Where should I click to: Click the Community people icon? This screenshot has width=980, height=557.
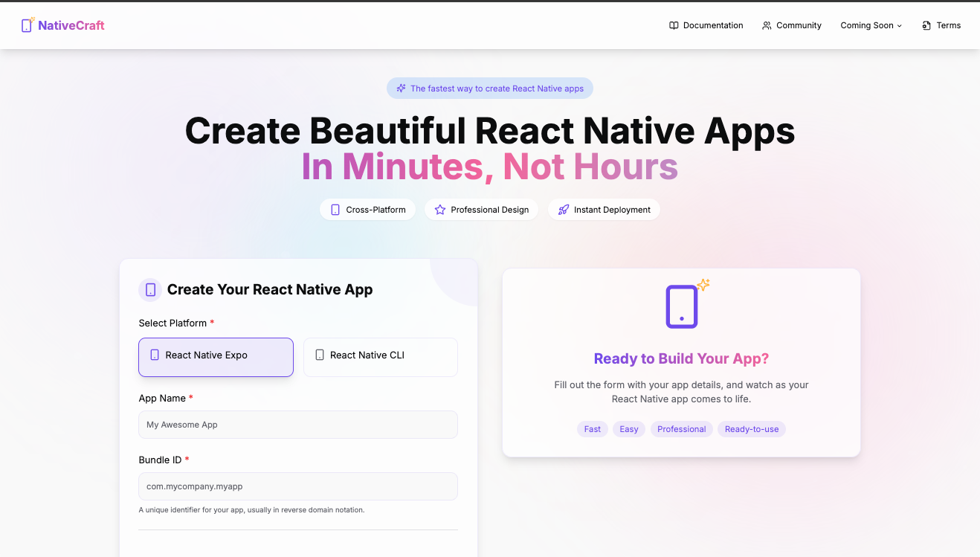(767, 25)
